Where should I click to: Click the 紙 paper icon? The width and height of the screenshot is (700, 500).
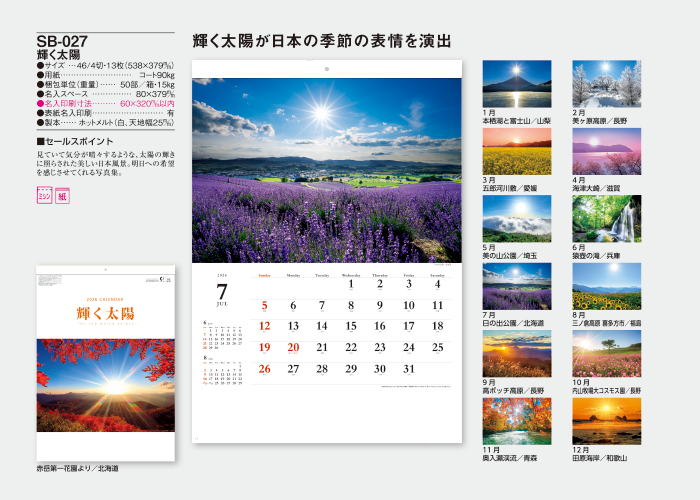(x=62, y=195)
